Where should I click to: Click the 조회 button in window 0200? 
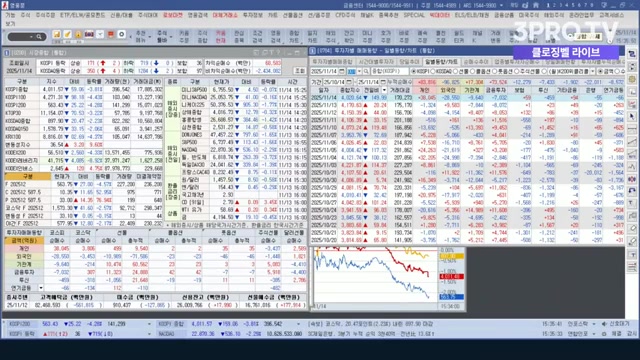click(x=300, y=70)
